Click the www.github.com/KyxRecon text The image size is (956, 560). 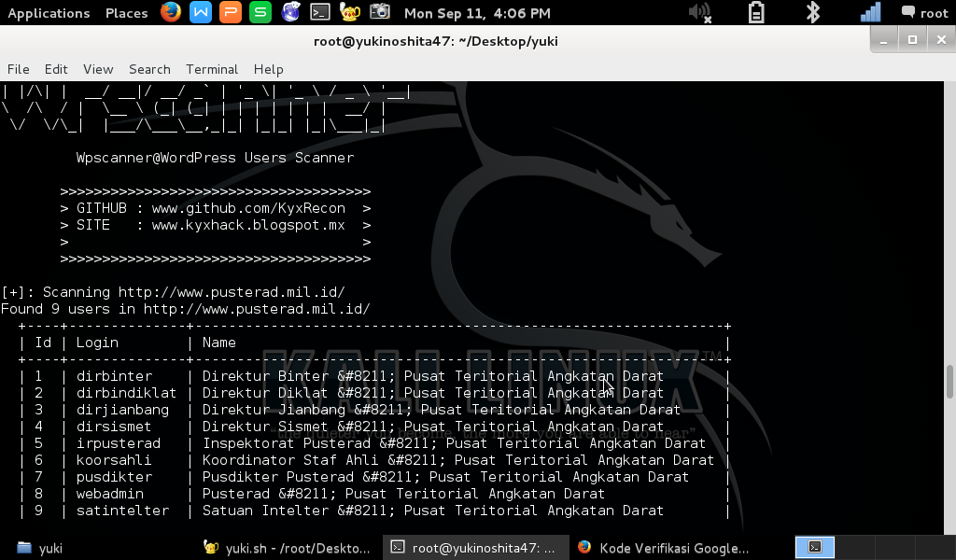(248, 208)
